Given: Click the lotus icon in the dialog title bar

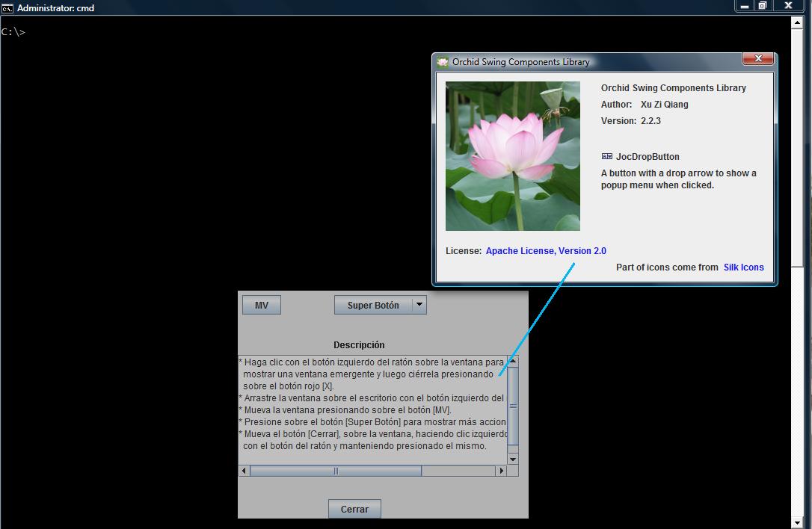Looking at the screenshot, I should [x=443, y=61].
